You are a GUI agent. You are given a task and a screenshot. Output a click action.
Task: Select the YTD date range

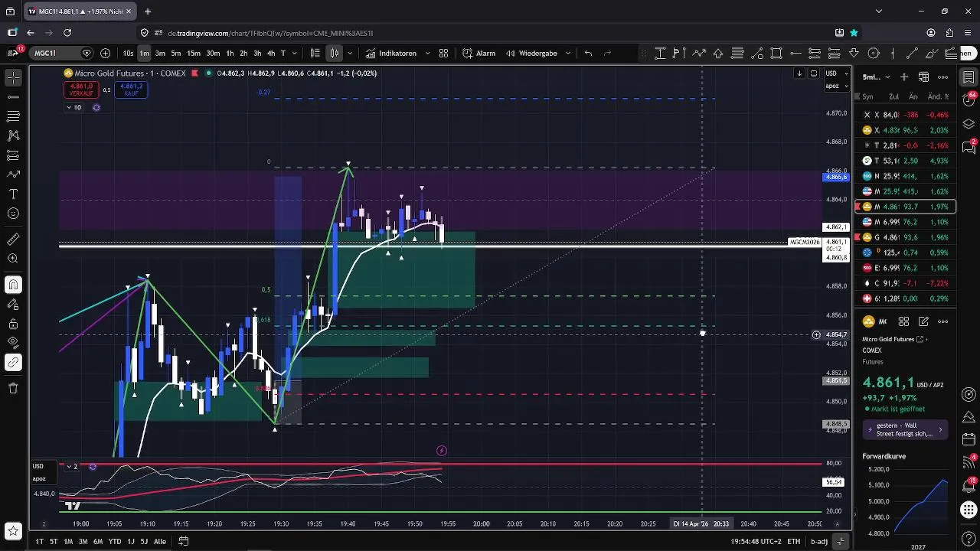114,542
